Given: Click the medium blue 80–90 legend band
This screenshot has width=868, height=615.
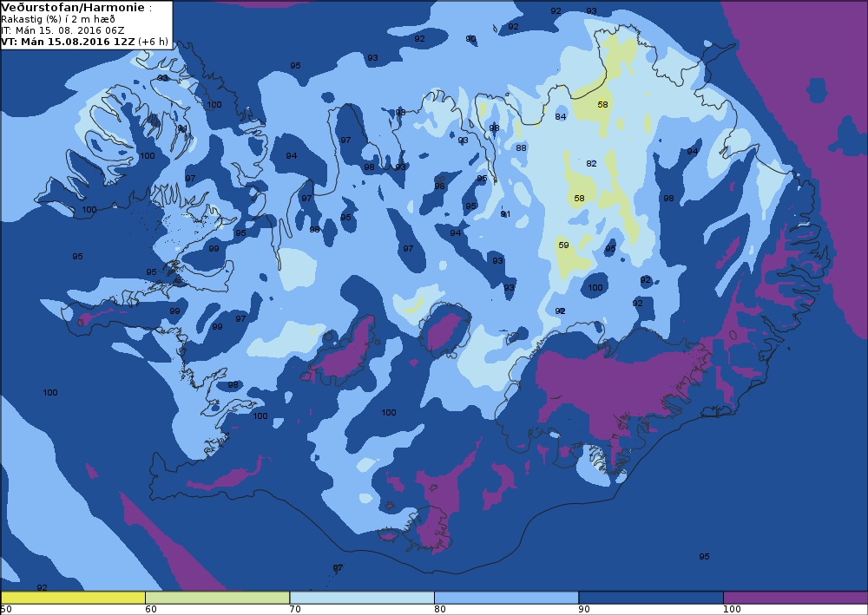Looking at the screenshot, I should (506, 598).
